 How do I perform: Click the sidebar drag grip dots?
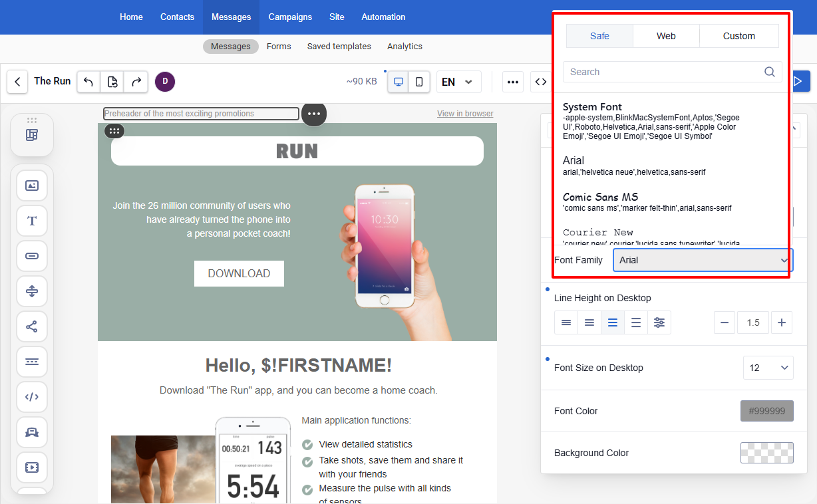pyautogui.click(x=32, y=120)
